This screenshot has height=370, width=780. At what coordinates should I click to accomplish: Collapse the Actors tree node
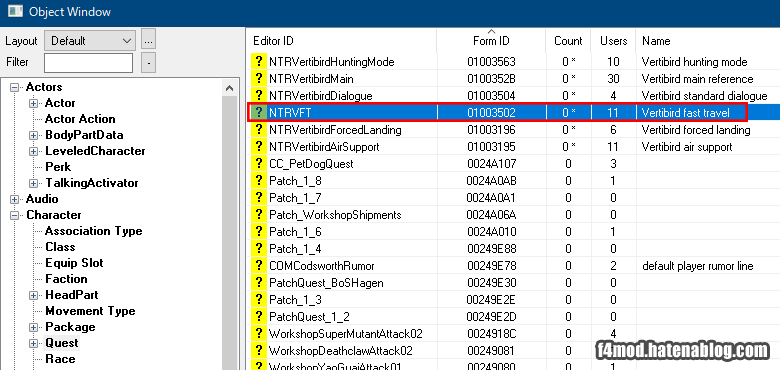(15, 88)
